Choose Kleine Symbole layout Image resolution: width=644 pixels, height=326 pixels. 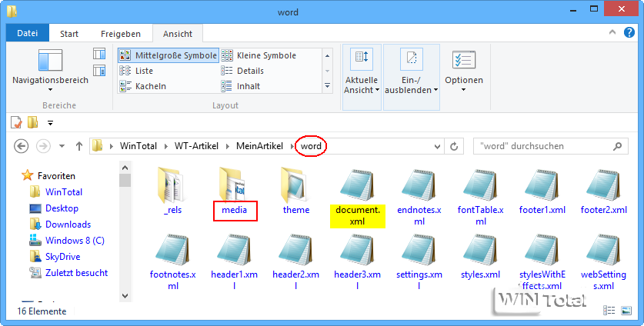pos(259,55)
